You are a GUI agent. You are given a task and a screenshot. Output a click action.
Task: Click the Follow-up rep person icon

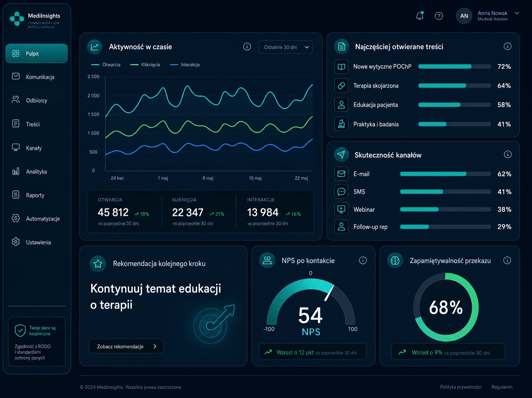(341, 227)
